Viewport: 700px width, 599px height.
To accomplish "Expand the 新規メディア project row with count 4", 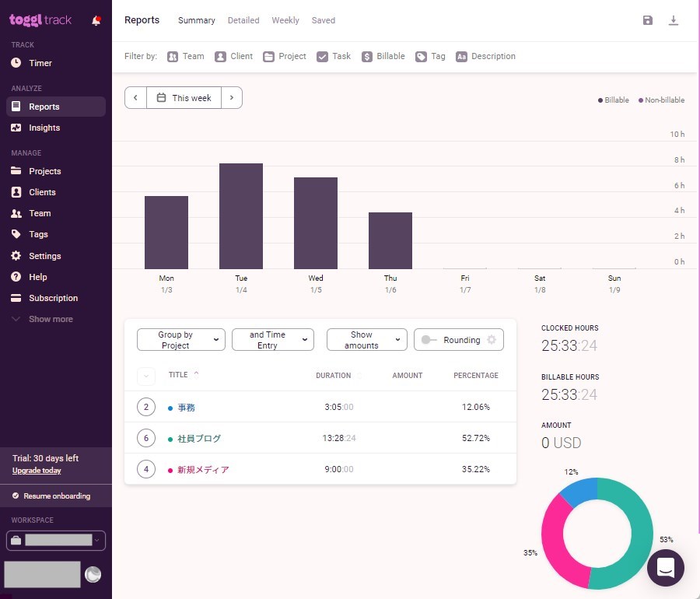I will coord(146,470).
